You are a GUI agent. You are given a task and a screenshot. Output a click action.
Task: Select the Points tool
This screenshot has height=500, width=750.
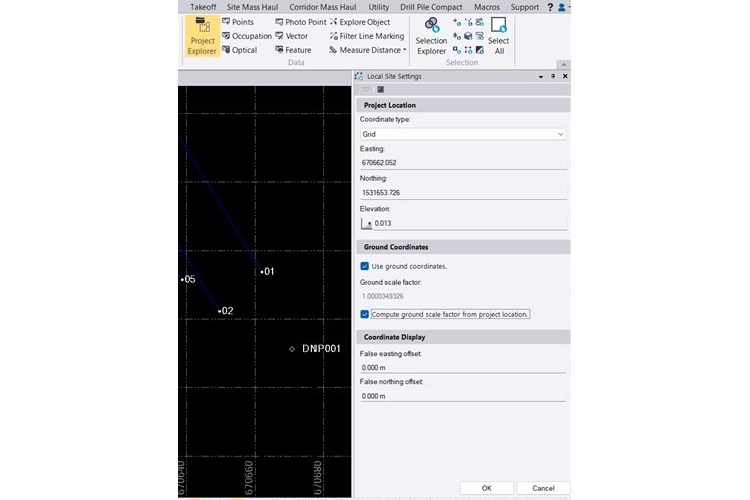236,21
